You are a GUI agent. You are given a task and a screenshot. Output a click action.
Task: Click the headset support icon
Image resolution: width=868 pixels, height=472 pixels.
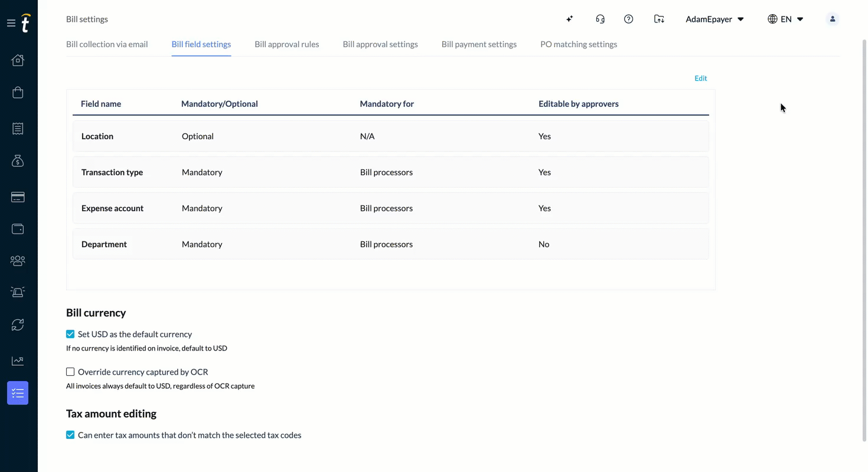600,19
